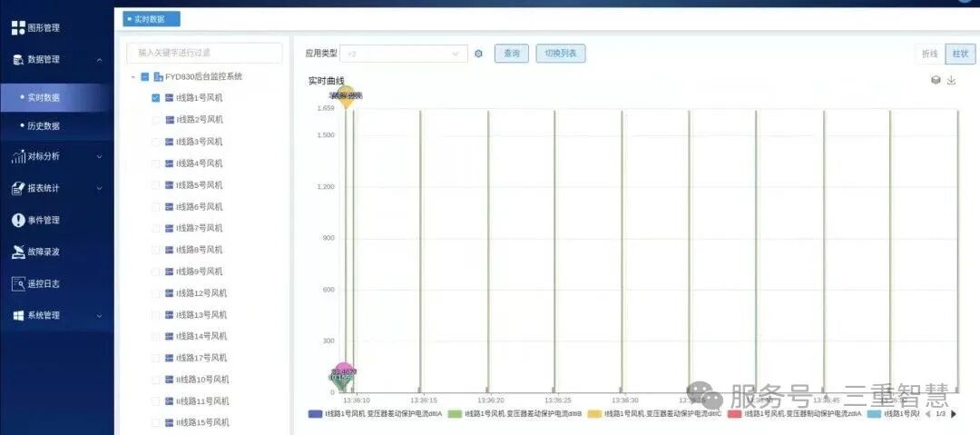Select the I线路17号风机 tree row

(203, 358)
